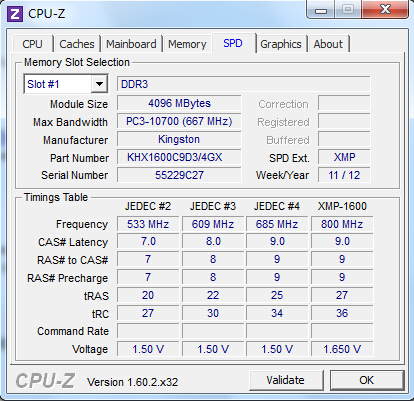
Task: Click the empty Correction field
Action: (x=344, y=103)
